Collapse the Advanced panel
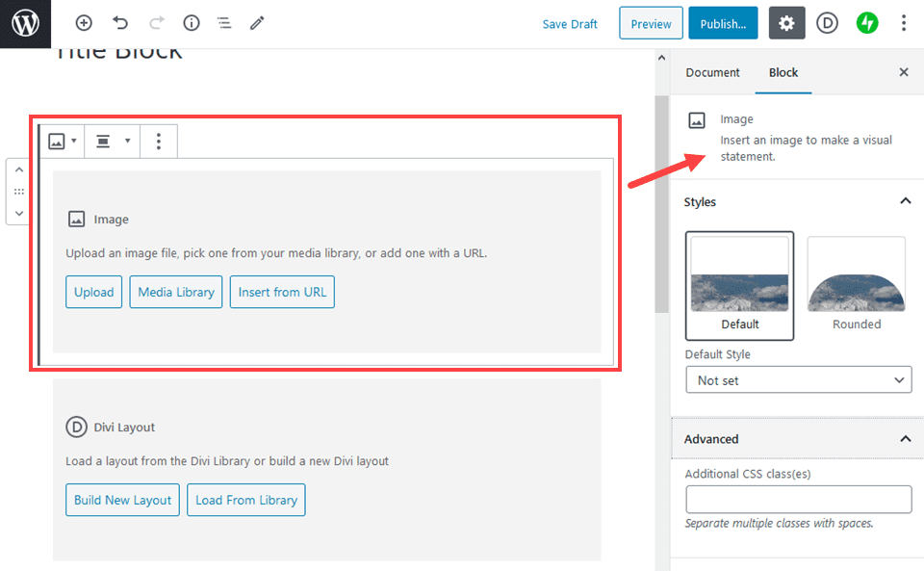 [x=904, y=438]
